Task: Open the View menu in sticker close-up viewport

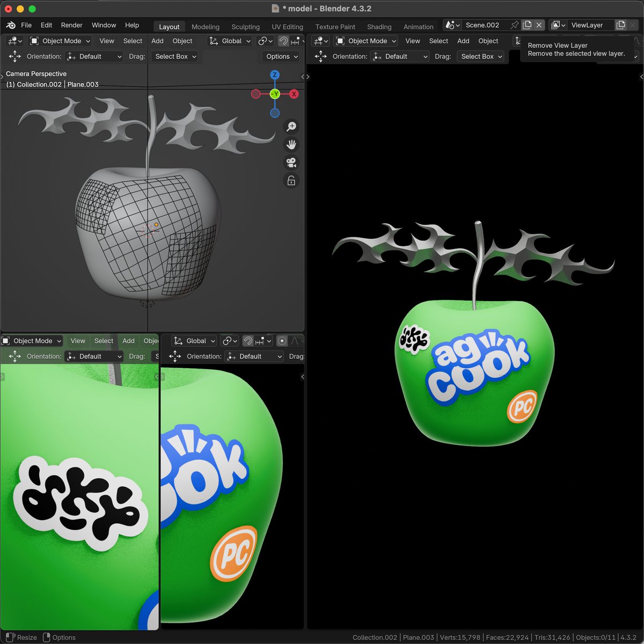Action: pyautogui.click(x=78, y=341)
